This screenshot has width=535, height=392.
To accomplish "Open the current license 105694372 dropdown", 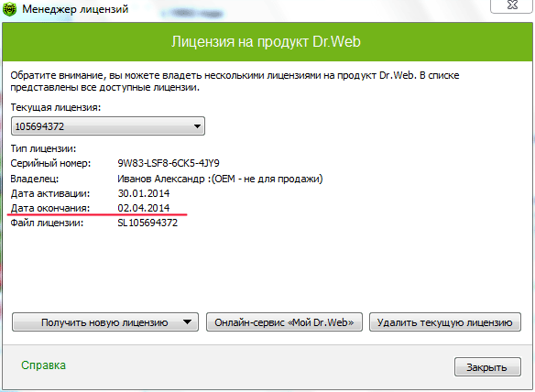I will [x=108, y=126].
